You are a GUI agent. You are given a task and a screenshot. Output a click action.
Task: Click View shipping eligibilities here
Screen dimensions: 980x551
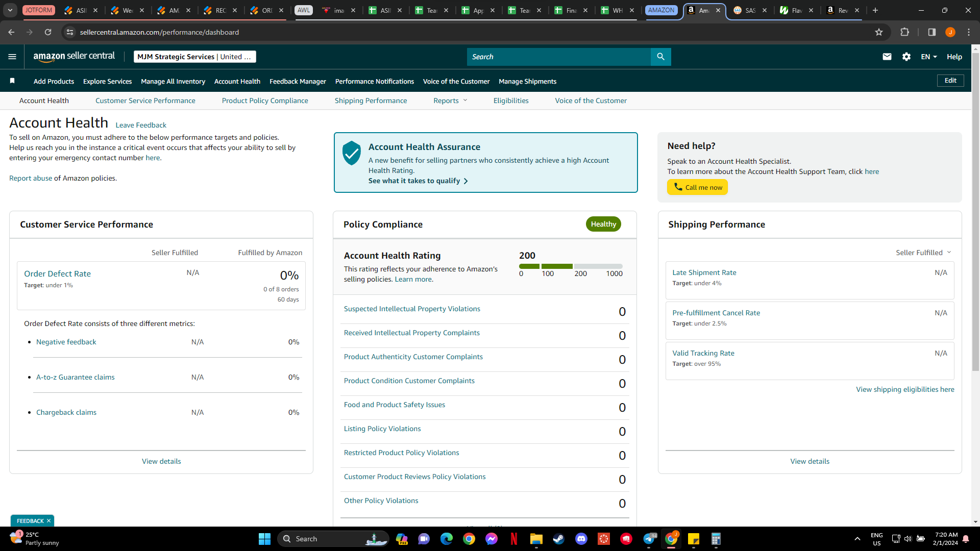[905, 389]
